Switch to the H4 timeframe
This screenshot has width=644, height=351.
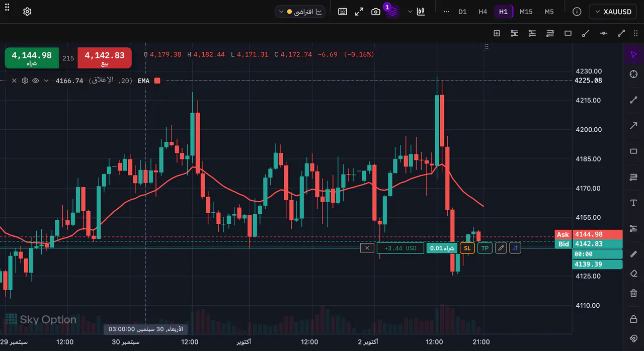point(483,12)
